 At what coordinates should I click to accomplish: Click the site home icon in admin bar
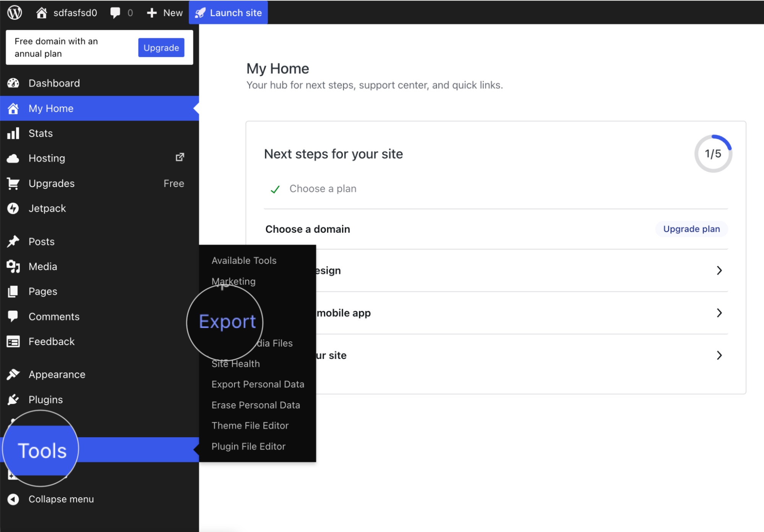pyautogui.click(x=41, y=13)
